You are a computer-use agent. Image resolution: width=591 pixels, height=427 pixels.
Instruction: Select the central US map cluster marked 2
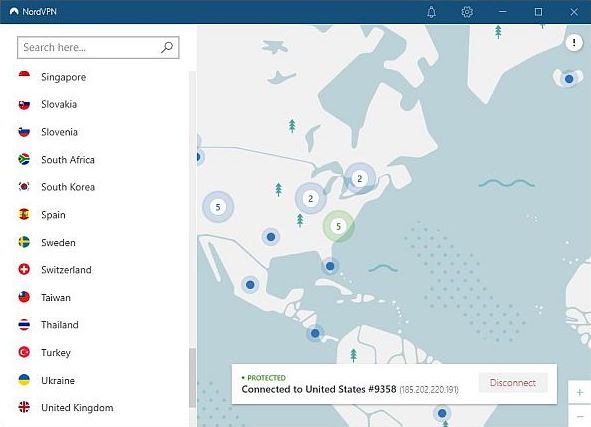tap(311, 198)
